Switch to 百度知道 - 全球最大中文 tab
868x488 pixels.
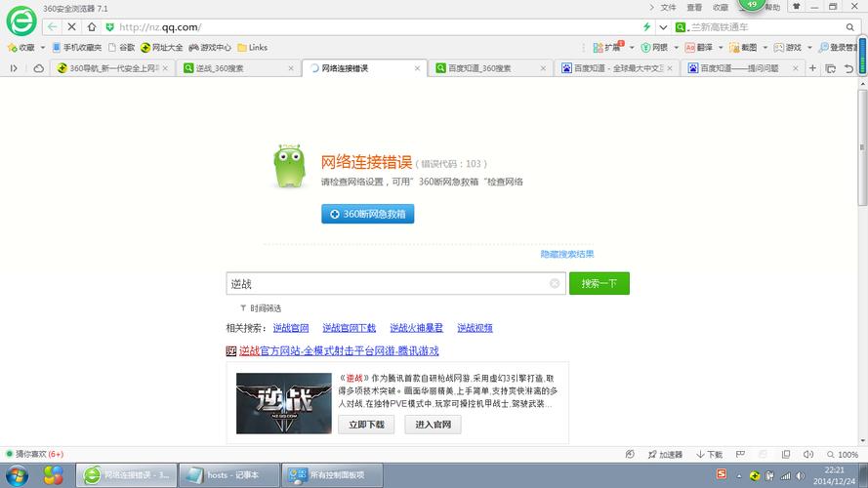617,68
